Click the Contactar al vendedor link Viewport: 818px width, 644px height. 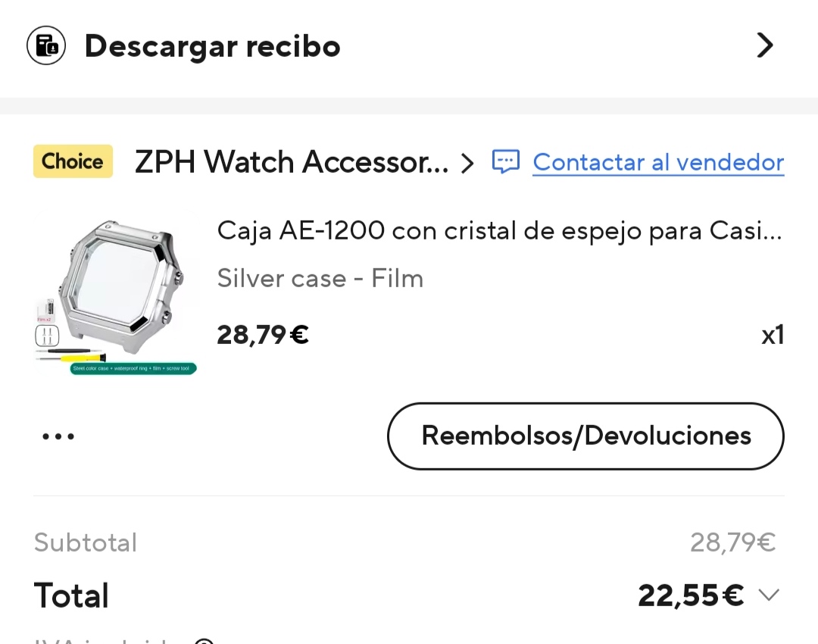(x=658, y=162)
